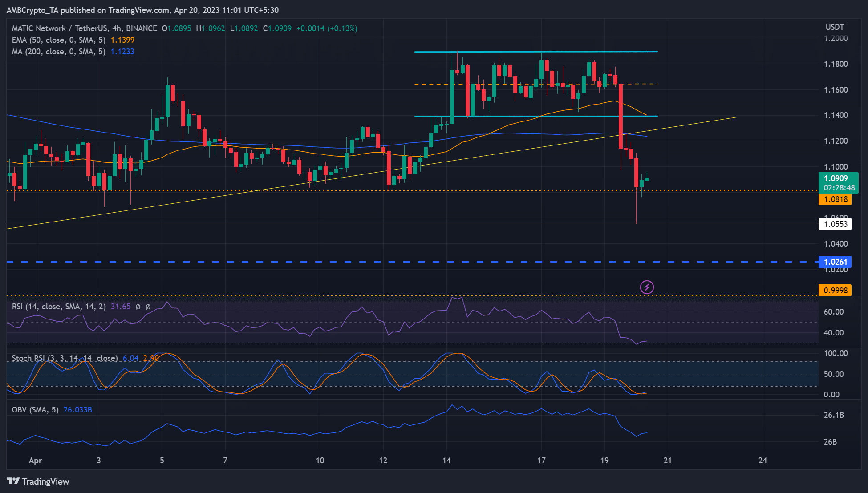
Task: Click the 14 date label on time axis
Action: click(446, 461)
